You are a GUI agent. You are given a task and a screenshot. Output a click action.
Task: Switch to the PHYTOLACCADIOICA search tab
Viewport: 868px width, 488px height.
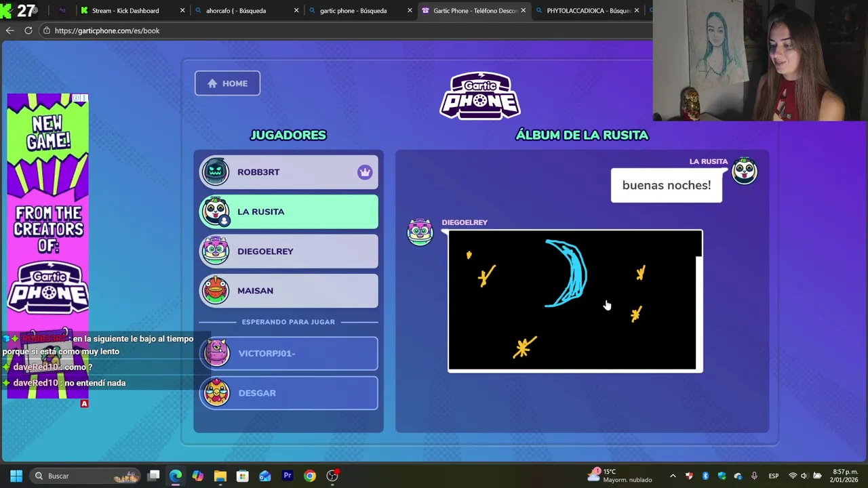pos(587,10)
